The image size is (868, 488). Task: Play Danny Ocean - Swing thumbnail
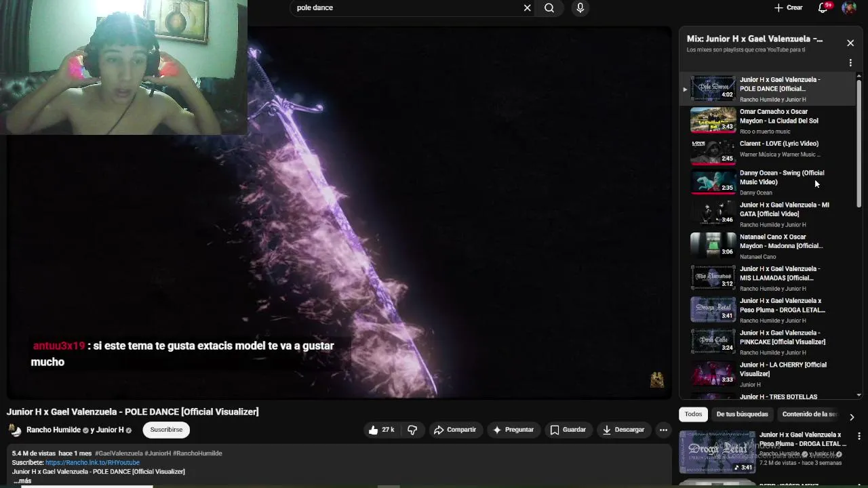[713, 181]
